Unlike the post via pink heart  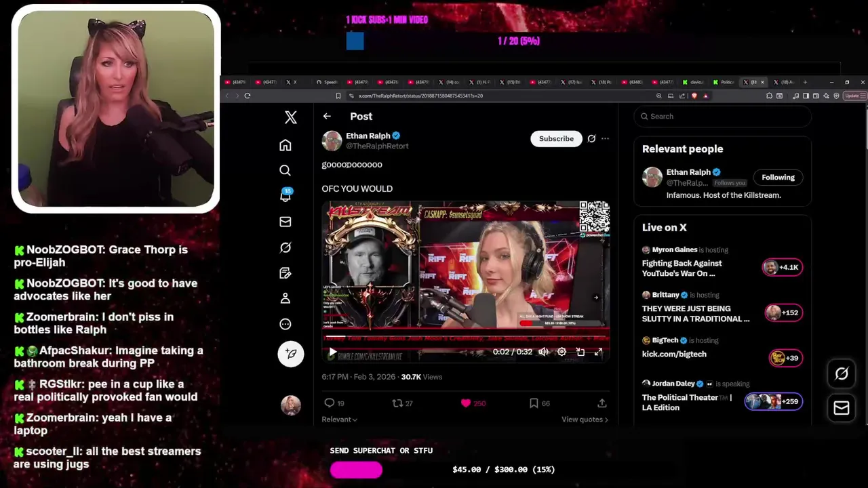(x=466, y=403)
